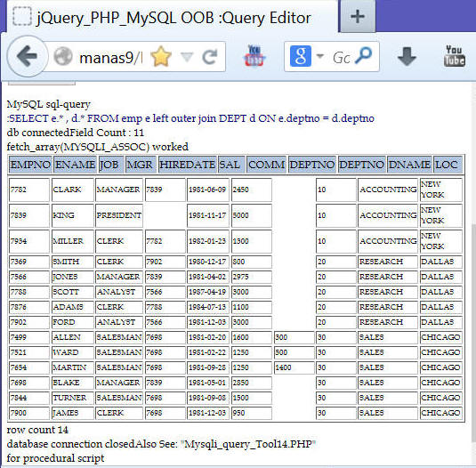Click the YouTube icon at toolbar end
The image size is (476, 468).
[x=455, y=56]
